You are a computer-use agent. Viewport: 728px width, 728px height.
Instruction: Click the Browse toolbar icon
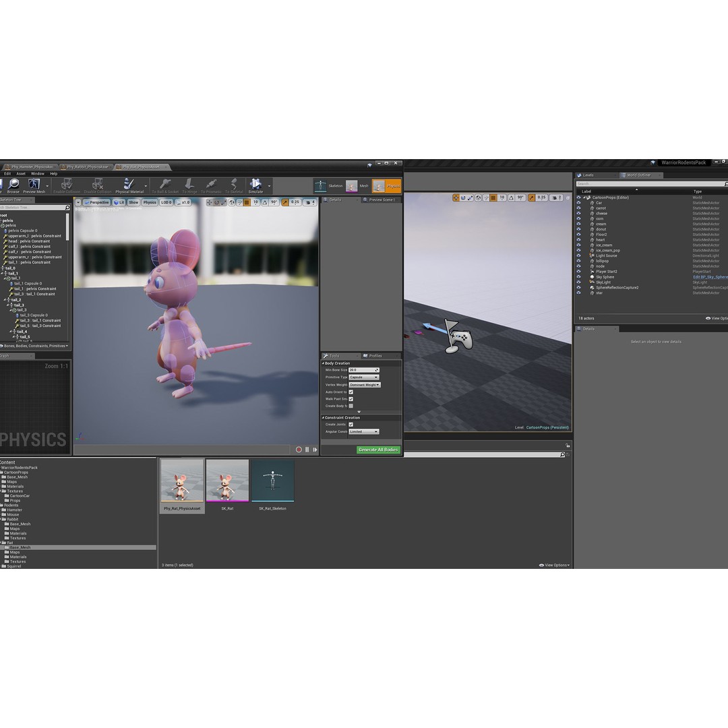pyautogui.click(x=13, y=185)
